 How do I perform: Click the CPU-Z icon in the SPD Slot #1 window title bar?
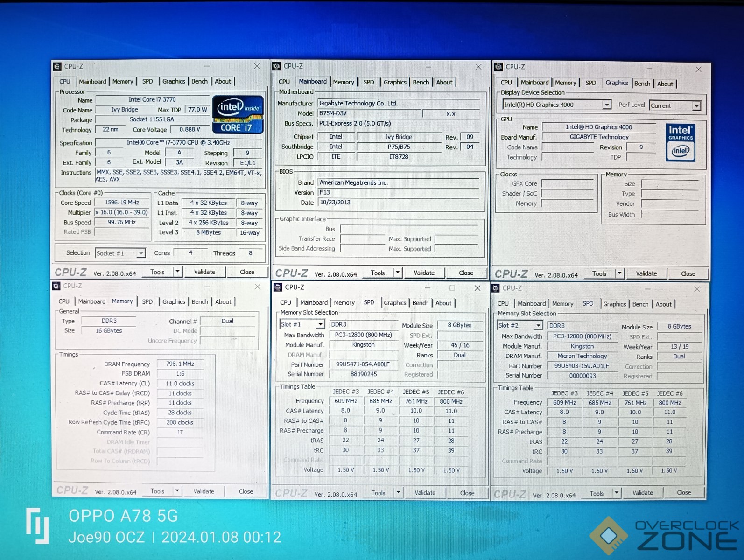click(x=278, y=287)
